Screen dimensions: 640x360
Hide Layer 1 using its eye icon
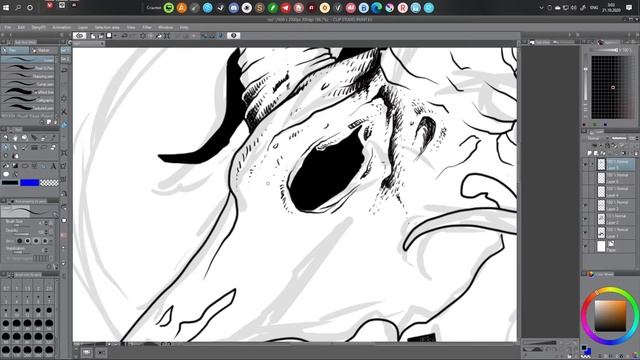(x=586, y=233)
